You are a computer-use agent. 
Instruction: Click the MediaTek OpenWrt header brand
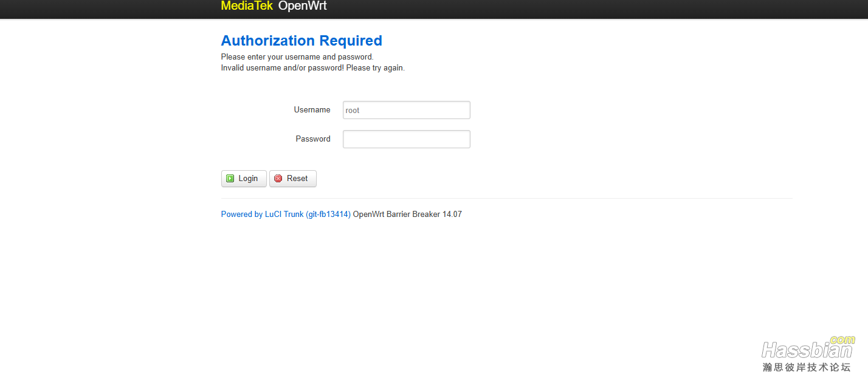274,6
